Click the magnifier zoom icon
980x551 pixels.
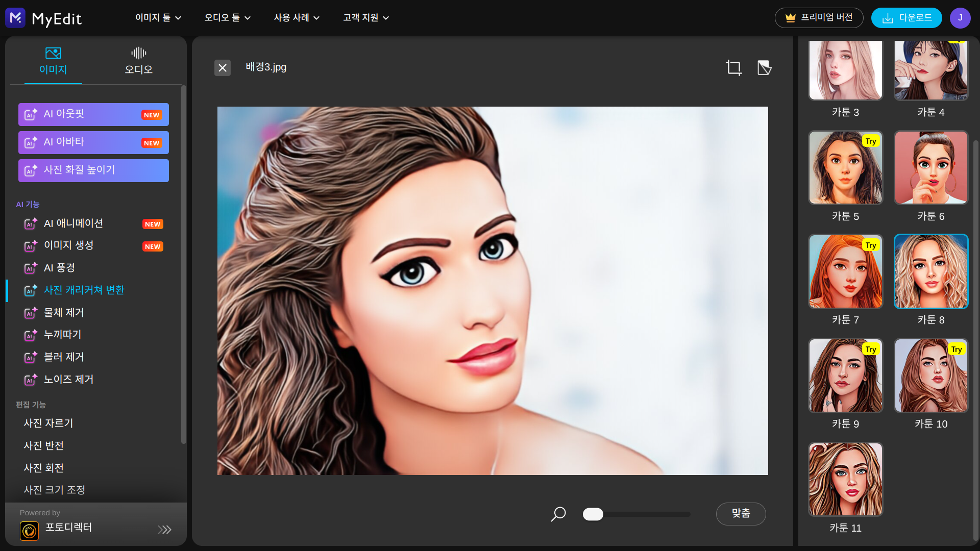pos(558,514)
